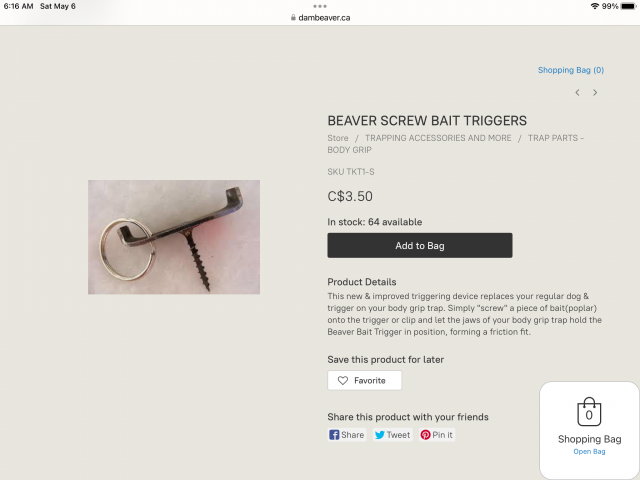640x480 pixels.
Task: Open Trap Parts - Body Grip breadcrumb
Action: tap(456, 144)
